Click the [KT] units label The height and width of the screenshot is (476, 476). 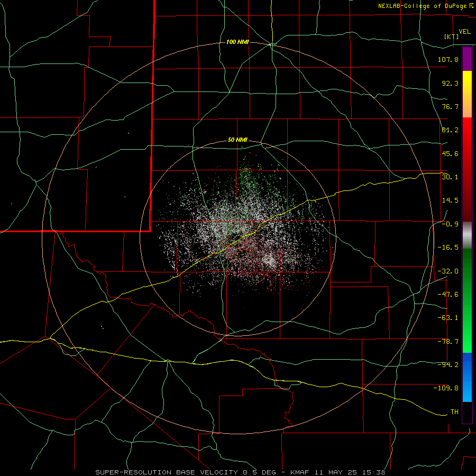452,37
